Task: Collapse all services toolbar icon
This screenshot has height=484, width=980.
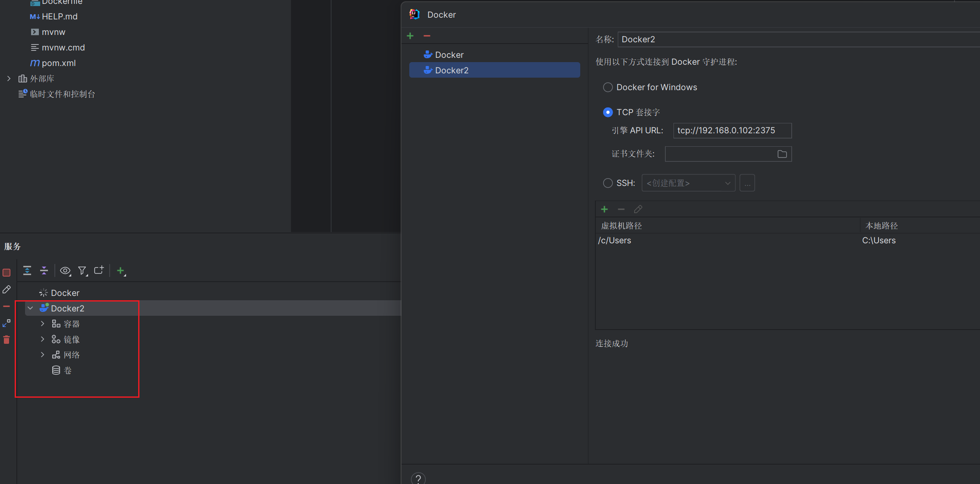Action: click(x=44, y=270)
